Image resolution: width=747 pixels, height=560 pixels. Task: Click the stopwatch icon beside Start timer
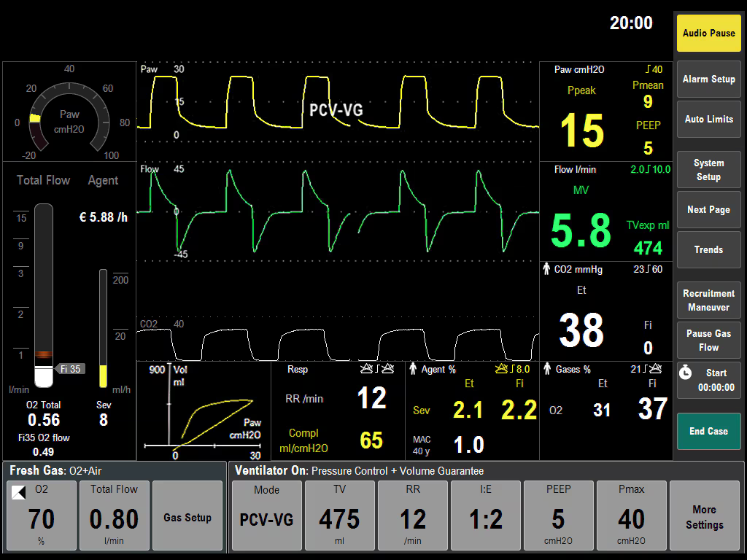coord(685,373)
